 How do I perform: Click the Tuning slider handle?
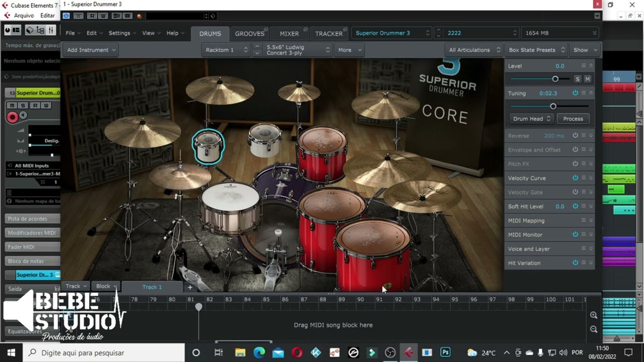(x=553, y=106)
